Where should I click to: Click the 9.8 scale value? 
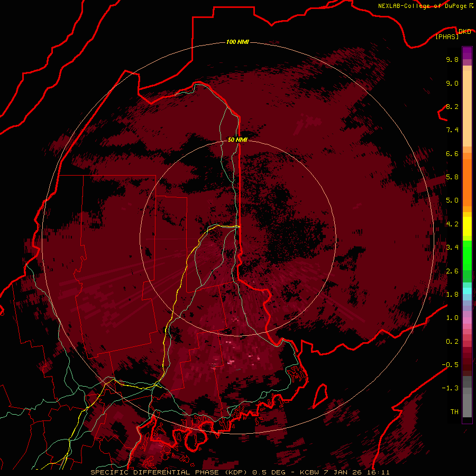tap(452, 59)
